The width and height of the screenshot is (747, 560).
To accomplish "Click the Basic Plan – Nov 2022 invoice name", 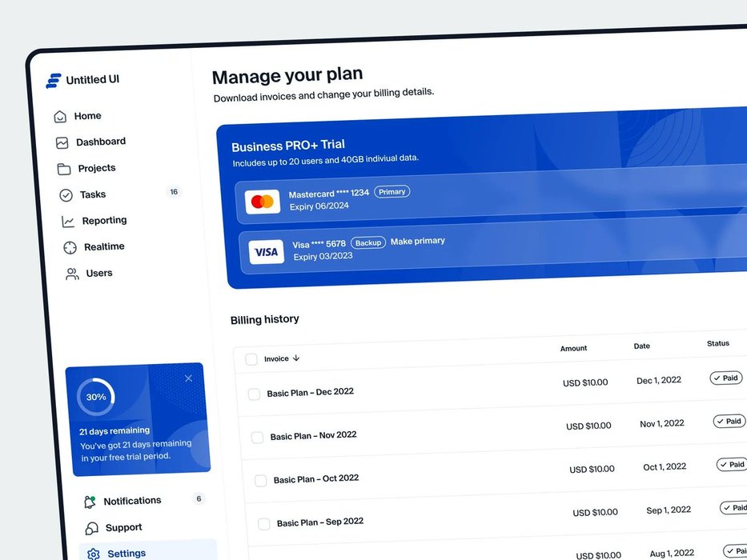I will [314, 435].
